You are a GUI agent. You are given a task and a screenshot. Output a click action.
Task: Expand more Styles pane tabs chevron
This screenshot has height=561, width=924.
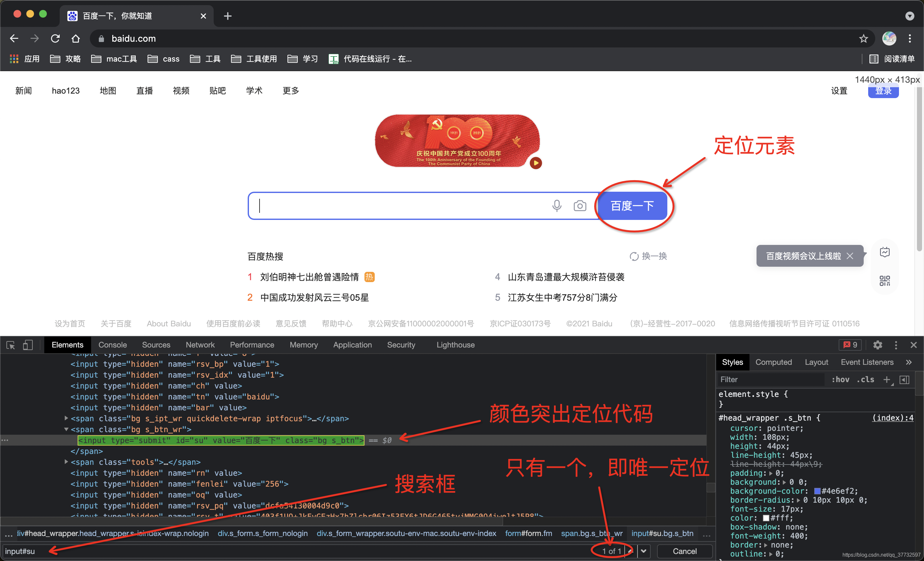point(909,362)
